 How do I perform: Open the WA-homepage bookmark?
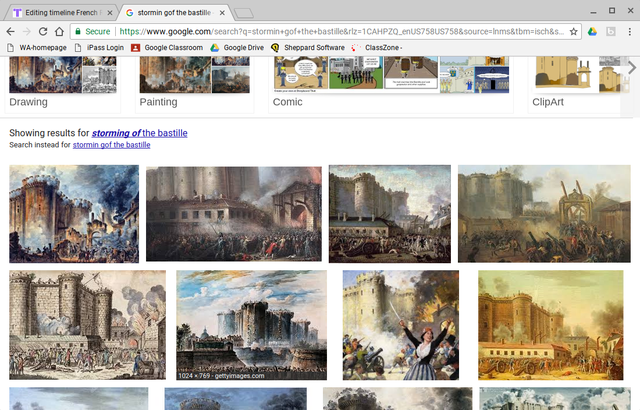click(x=37, y=48)
